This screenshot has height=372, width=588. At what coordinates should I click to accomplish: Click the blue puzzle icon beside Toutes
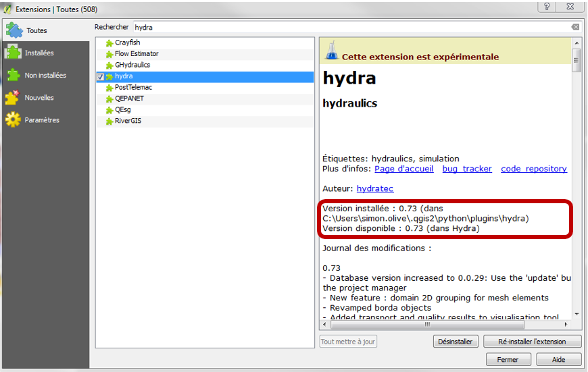coord(14,30)
